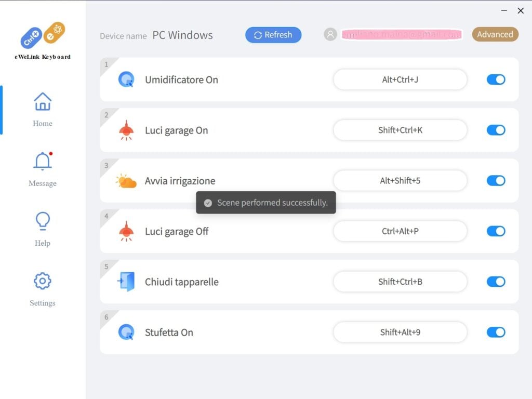Click the PC Windows device name
The width and height of the screenshot is (532, 399).
182,35
